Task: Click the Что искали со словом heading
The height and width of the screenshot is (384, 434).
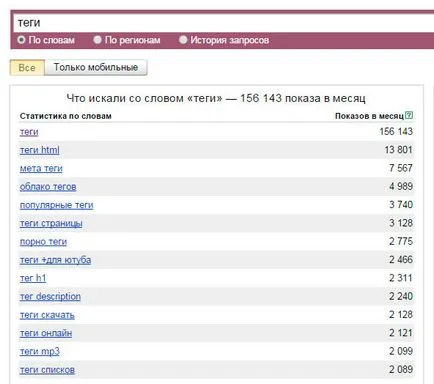Action: point(216,98)
